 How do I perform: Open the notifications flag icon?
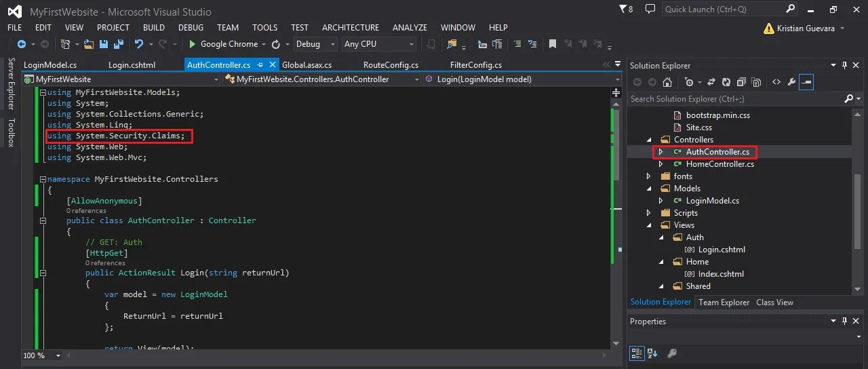coord(624,9)
